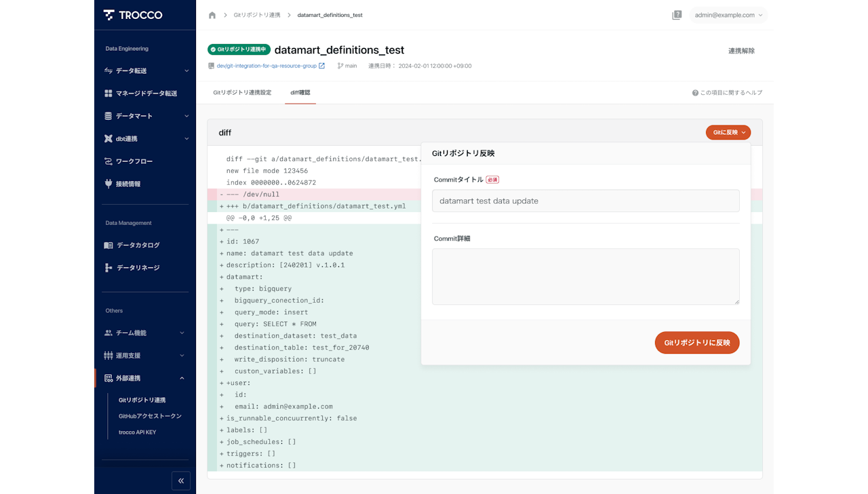This screenshot has height=494, width=868.
Task: Open dev/git-integration-for-qa-resource-group repository link
Action: click(x=267, y=66)
